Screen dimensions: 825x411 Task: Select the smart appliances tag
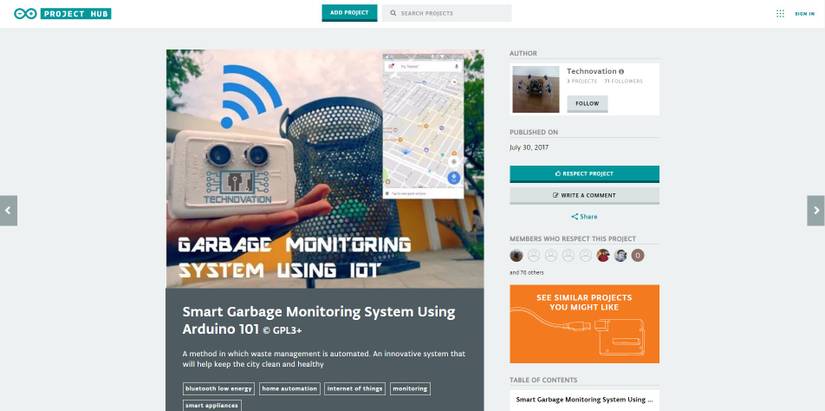(x=212, y=405)
